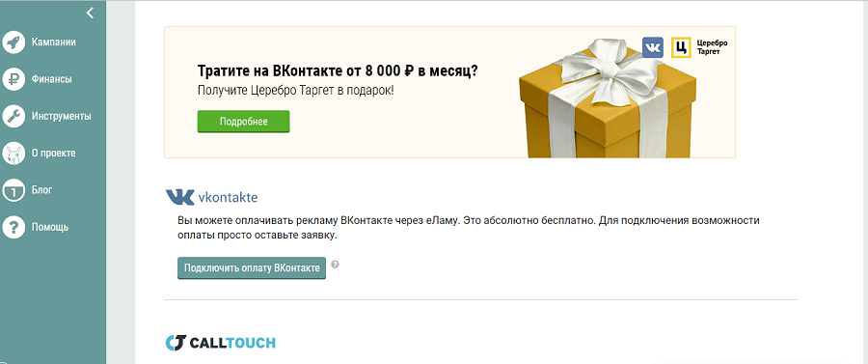Click the question mark Помощь icon
Viewport: 868px width, 364px height.
pyautogui.click(x=14, y=227)
